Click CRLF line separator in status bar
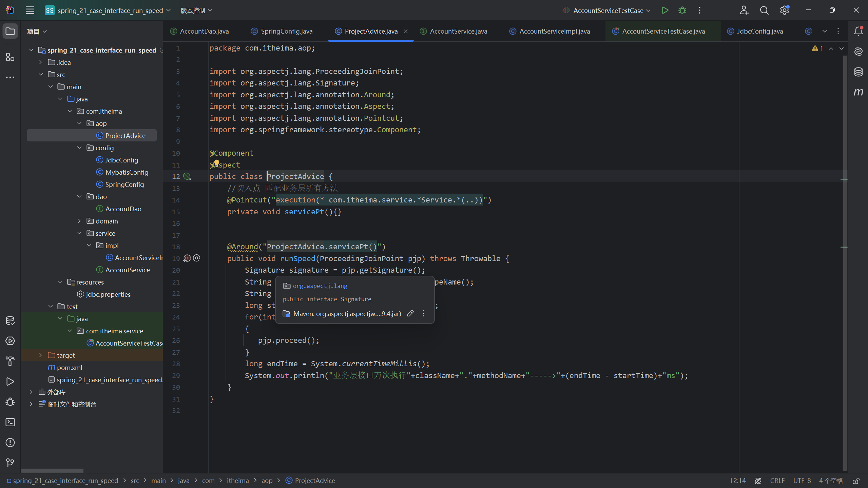The height and width of the screenshot is (488, 868). (777, 481)
